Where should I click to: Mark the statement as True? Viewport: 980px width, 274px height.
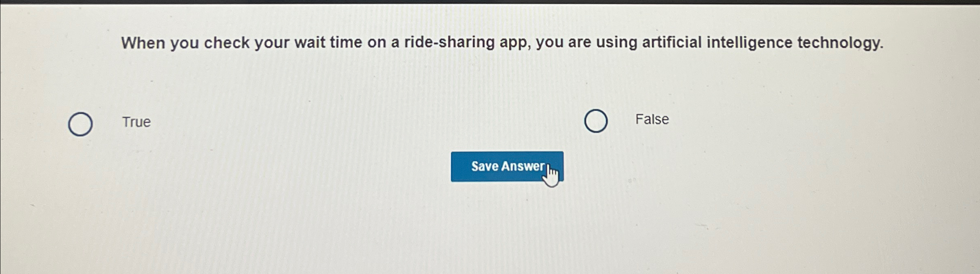(80, 124)
